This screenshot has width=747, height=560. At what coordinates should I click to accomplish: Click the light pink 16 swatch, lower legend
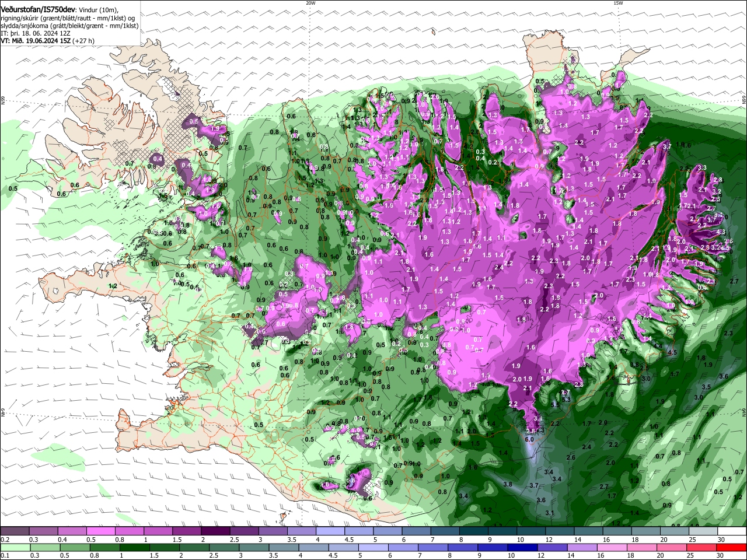pyautogui.click(x=612, y=547)
